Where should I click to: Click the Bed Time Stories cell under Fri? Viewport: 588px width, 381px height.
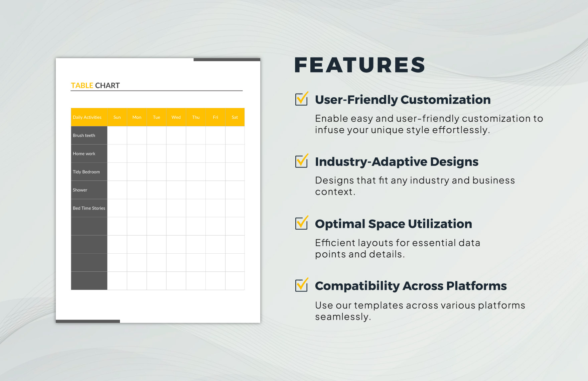(x=215, y=208)
